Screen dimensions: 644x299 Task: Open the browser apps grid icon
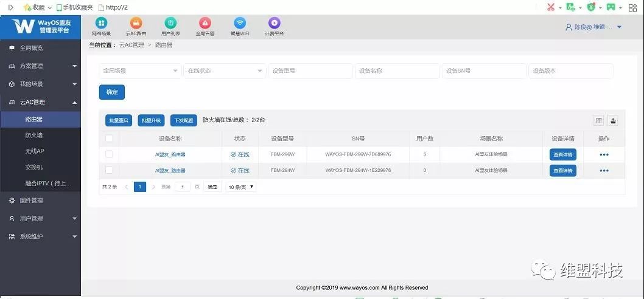point(633,7)
